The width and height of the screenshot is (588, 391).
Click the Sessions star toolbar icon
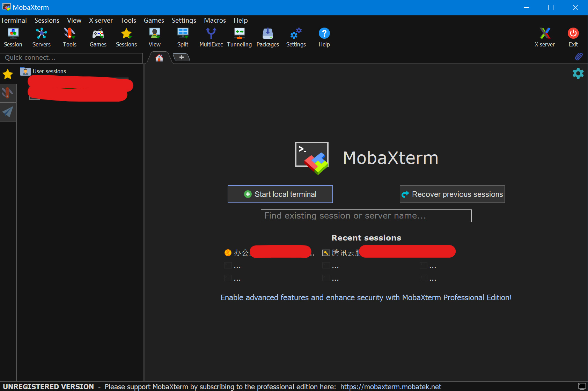point(126,37)
